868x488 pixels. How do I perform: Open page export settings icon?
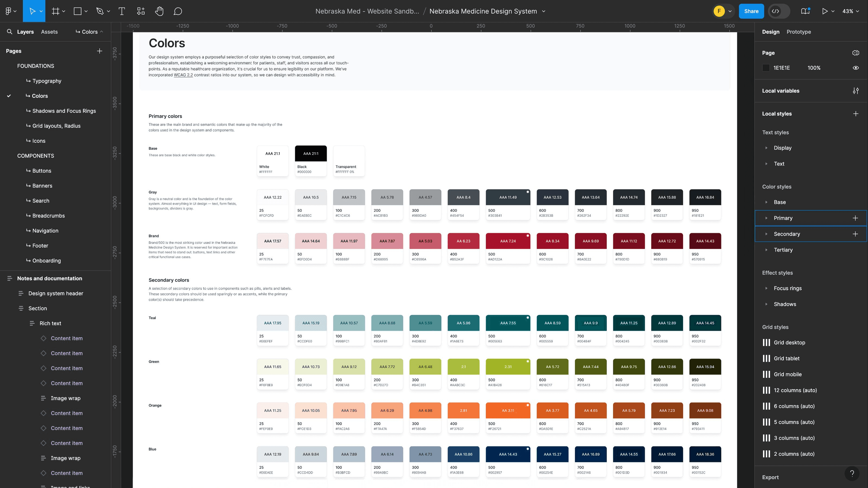pyautogui.click(x=856, y=53)
